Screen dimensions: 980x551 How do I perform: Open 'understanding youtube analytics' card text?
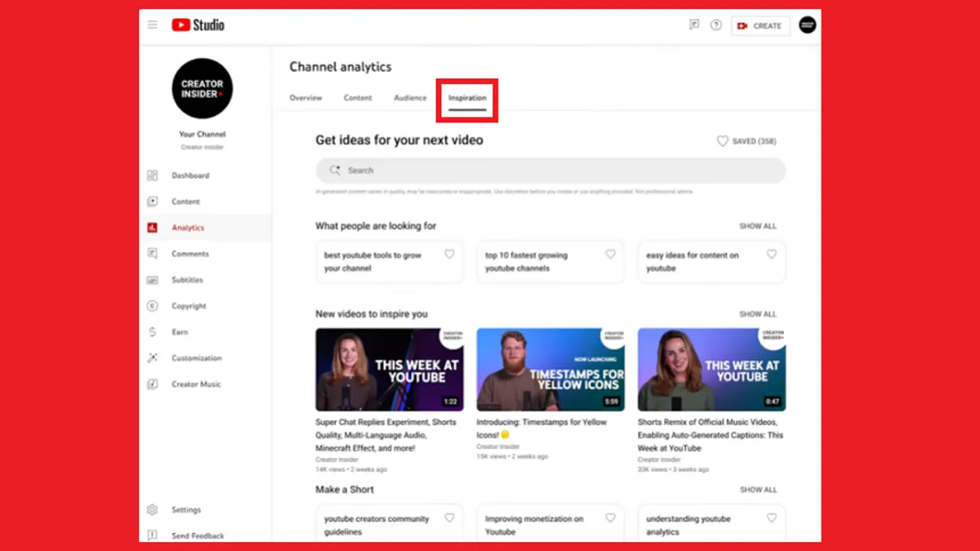point(688,525)
